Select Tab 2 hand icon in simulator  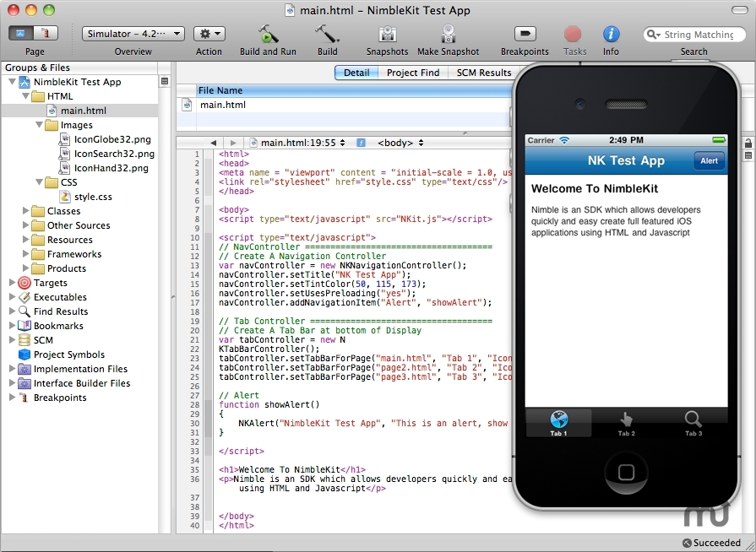coord(626,420)
